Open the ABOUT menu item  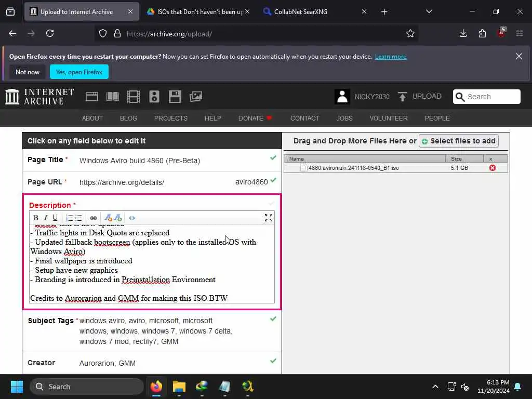[92, 118]
